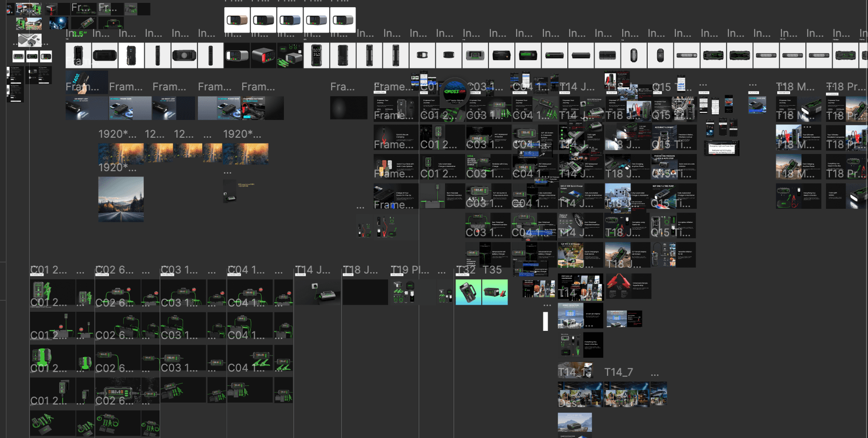The image size is (868, 438).
Task: Select the blue glowing image thumbnail
Action: click(58, 23)
